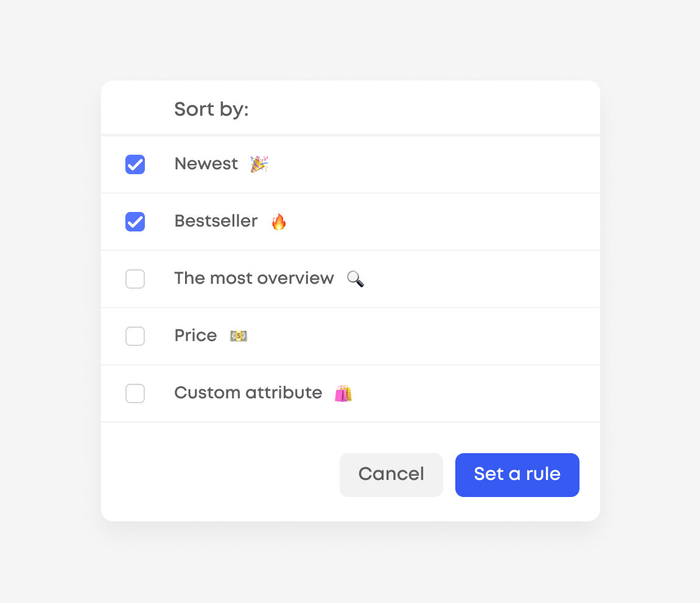Choose the Custom attribute label
The width and height of the screenshot is (700, 603).
pos(248,393)
